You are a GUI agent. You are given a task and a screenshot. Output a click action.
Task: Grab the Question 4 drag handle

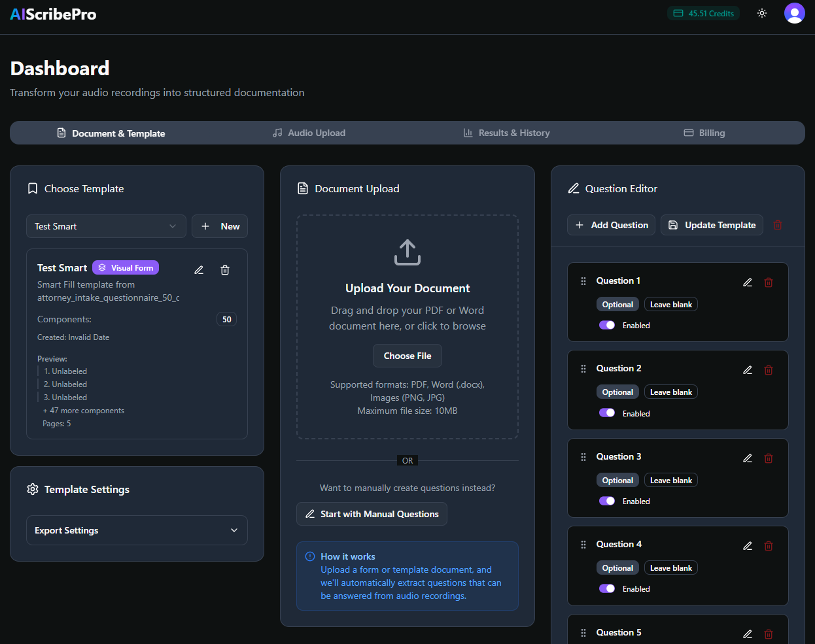(583, 545)
